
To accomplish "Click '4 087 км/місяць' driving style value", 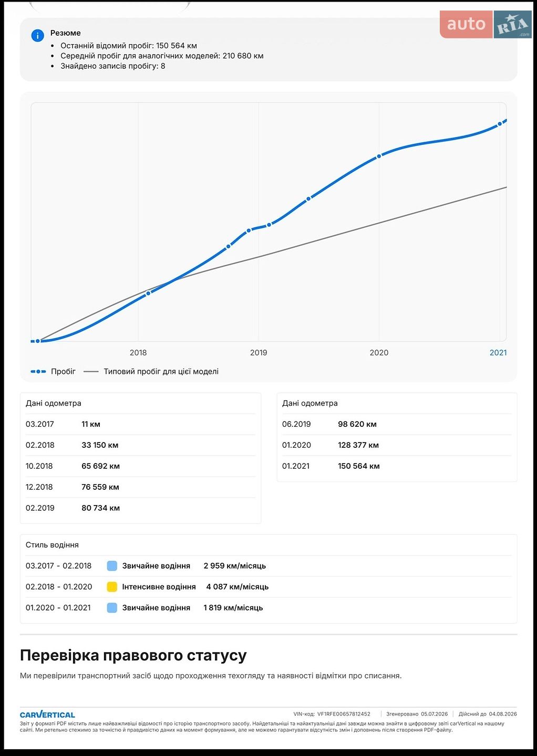I will pyautogui.click(x=237, y=587).
